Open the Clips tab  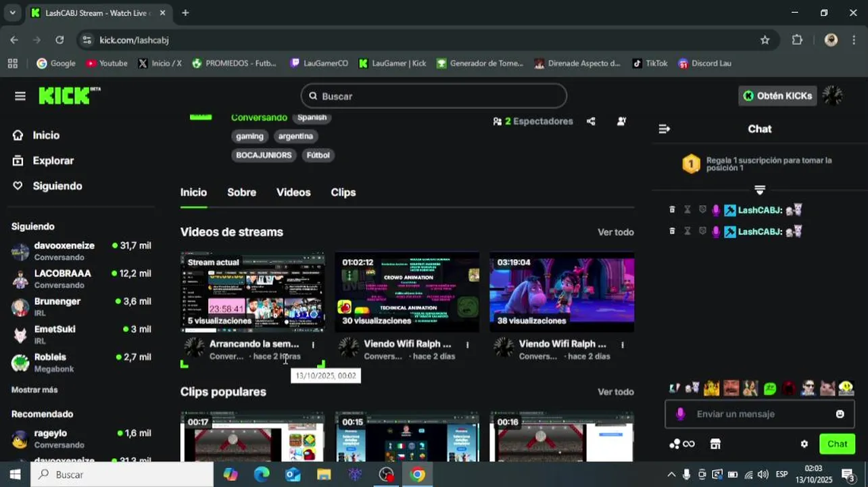pyautogui.click(x=343, y=192)
